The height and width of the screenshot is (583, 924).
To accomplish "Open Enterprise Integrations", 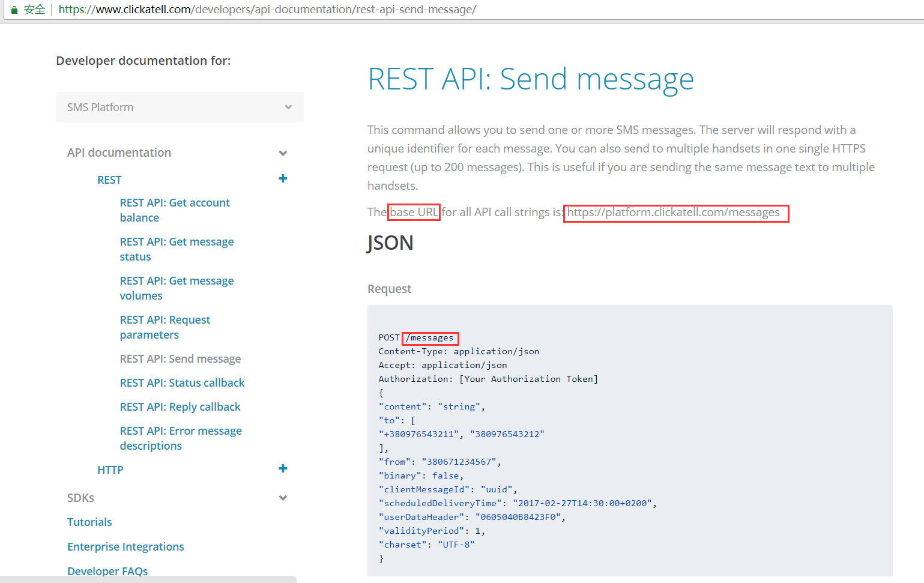I will [125, 546].
